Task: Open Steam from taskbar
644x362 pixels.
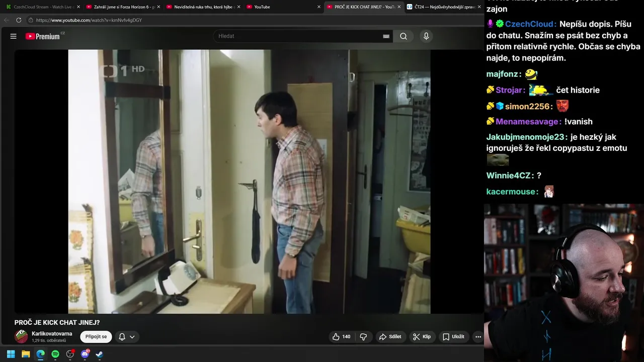Action: (x=100, y=354)
